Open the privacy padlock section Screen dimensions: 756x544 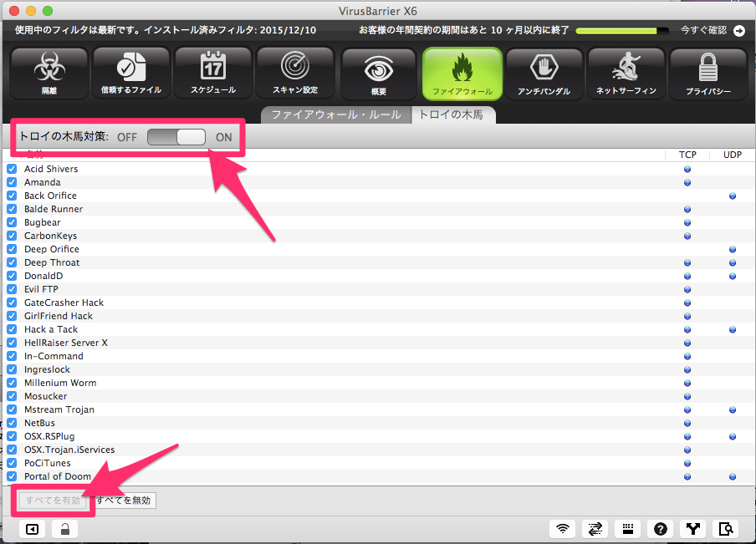tap(708, 74)
